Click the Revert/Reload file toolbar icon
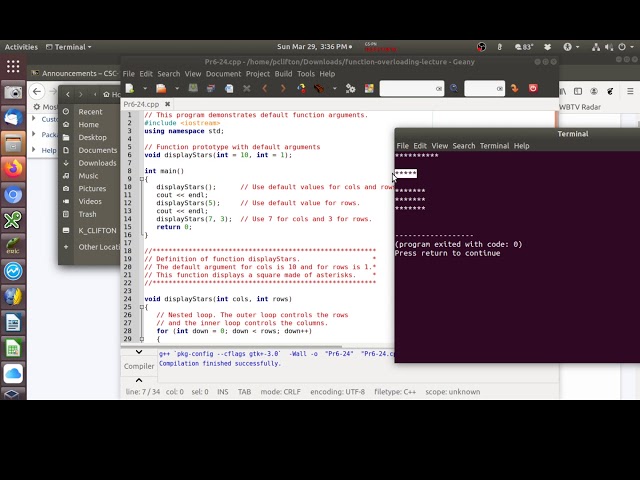This screenshot has width=640, height=480. point(229,88)
